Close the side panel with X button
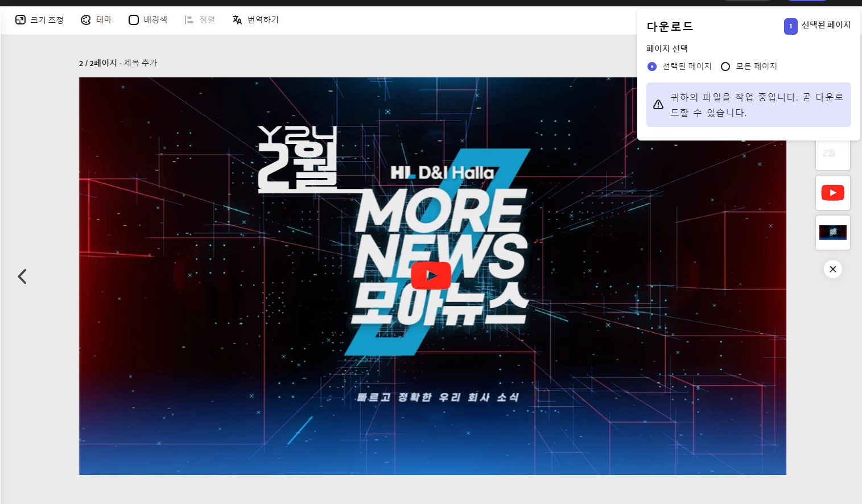 (x=833, y=269)
